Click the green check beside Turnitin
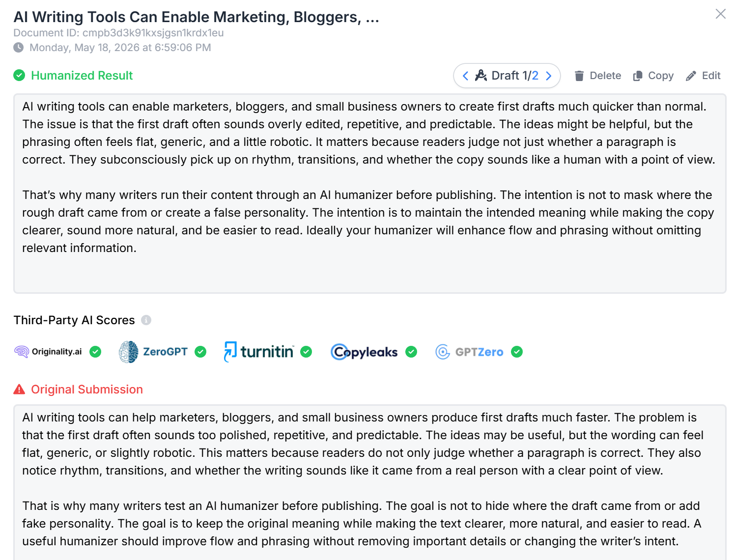734x560 pixels. point(306,352)
